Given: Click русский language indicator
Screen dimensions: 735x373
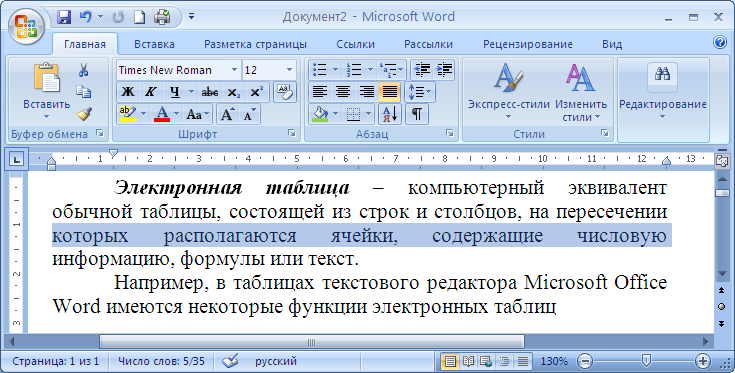Looking at the screenshot, I should click(276, 361).
